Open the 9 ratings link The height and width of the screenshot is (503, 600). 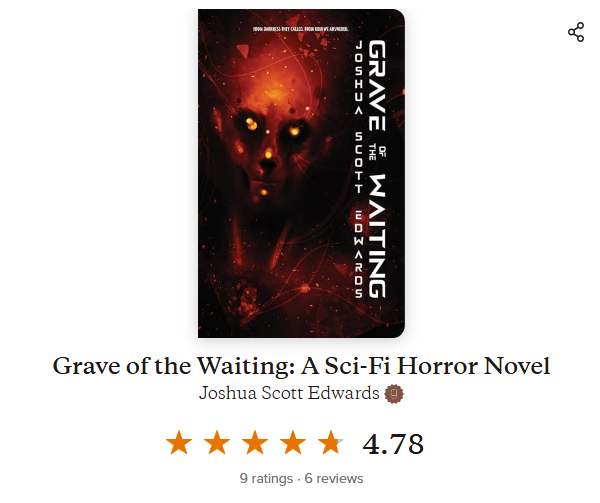[x=266, y=479]
